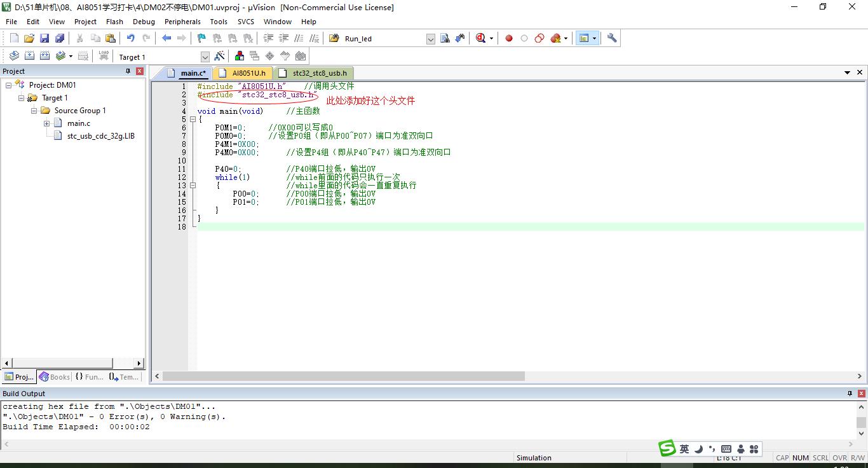Select stc_usb_cdc_32g.LIB in project tree
Image resolution: width=868 pixels, height=468 pixels.
pyautogui.click(x=100, y=136)
